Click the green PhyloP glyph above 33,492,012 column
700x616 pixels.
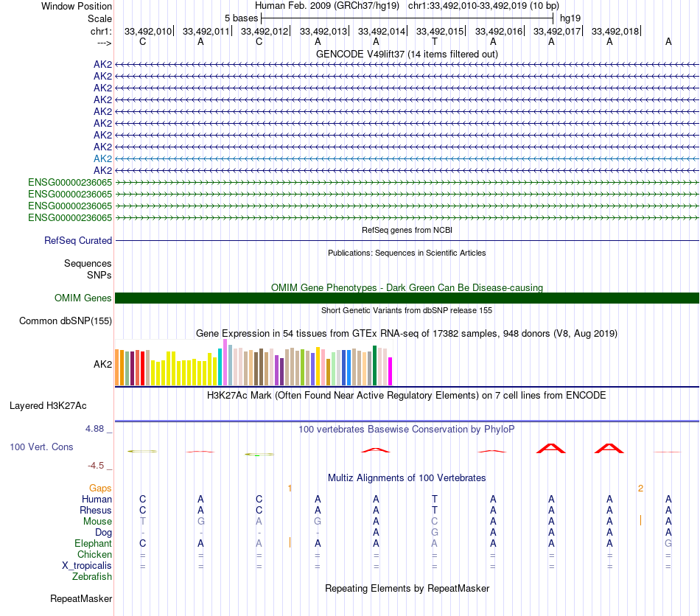tap(259, 455)
